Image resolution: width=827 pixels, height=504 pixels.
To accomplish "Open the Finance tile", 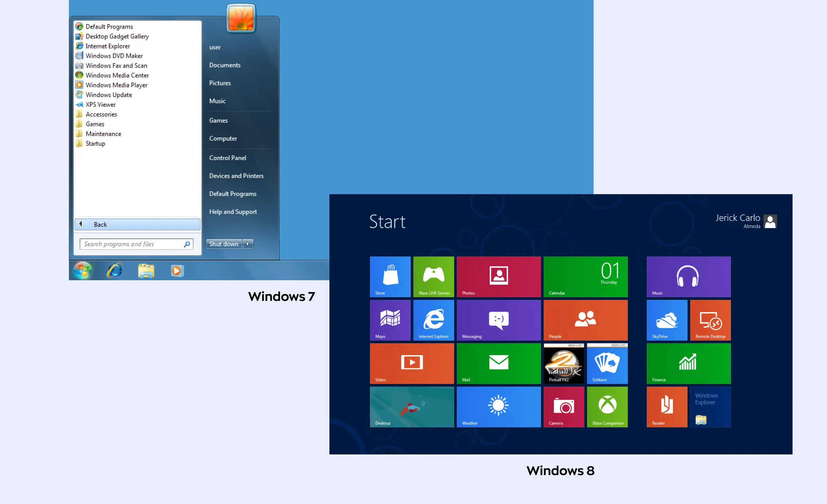I will pos(688,363).
